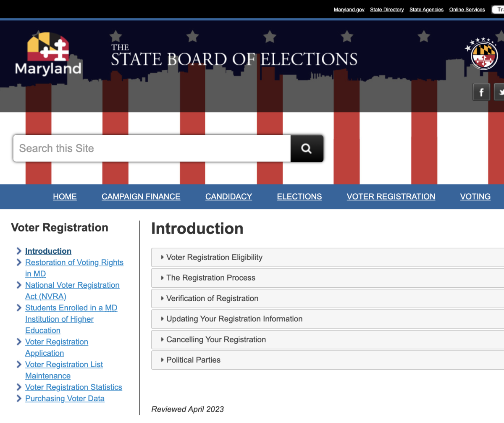Open the VOTER REGISTRATION menu item

pyautogui.click(x=391, y=197)
